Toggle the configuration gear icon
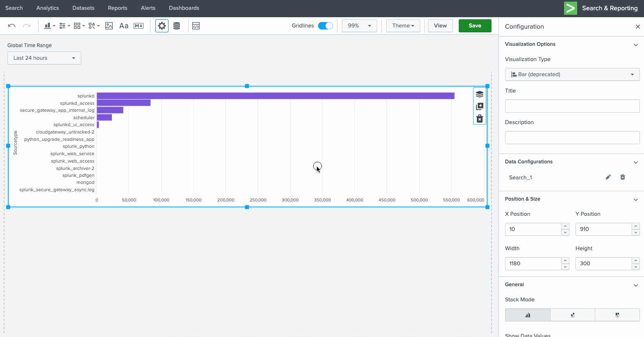 [162, 26]
